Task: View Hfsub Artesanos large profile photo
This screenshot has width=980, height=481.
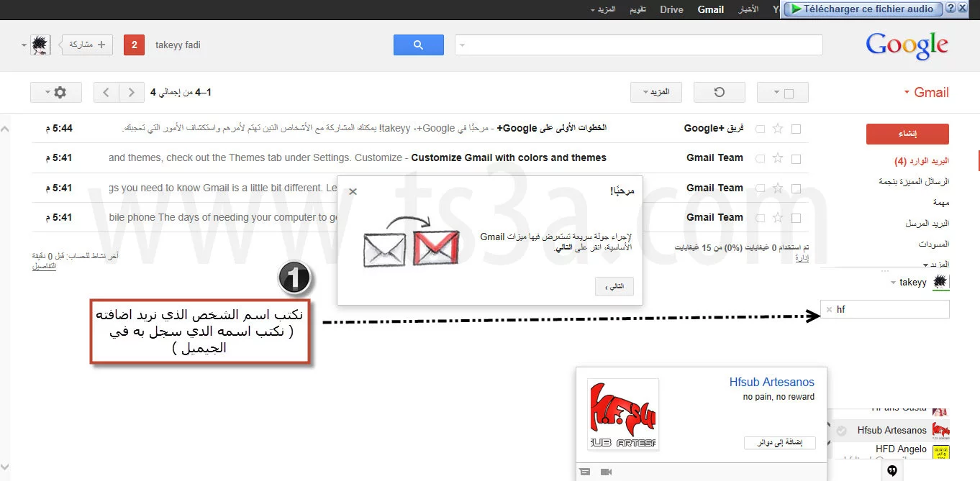Action: (x=623, y=414)
